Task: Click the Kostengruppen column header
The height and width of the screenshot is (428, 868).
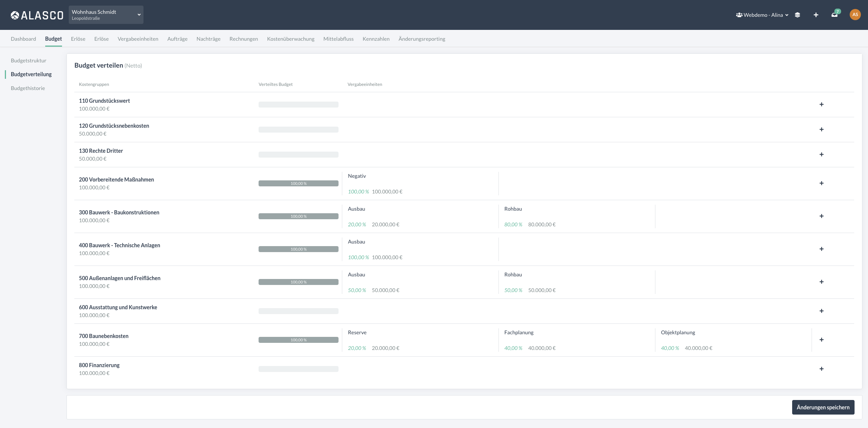Action: coord(94,84)
